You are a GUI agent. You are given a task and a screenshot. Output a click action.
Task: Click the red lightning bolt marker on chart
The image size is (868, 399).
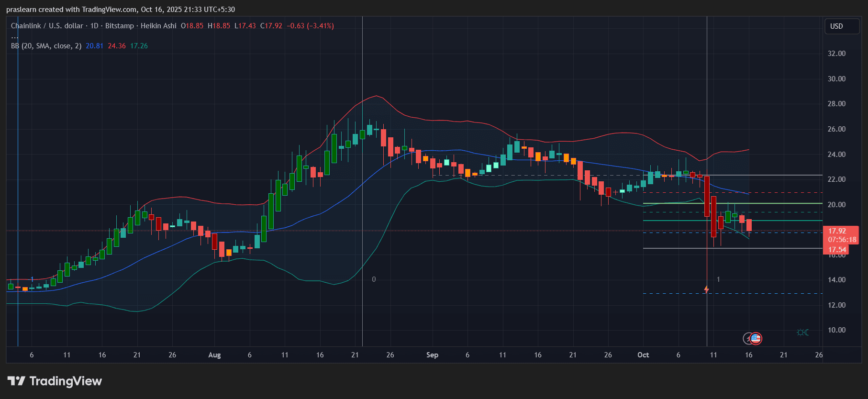pyautogui.click(x=706, y=289)
